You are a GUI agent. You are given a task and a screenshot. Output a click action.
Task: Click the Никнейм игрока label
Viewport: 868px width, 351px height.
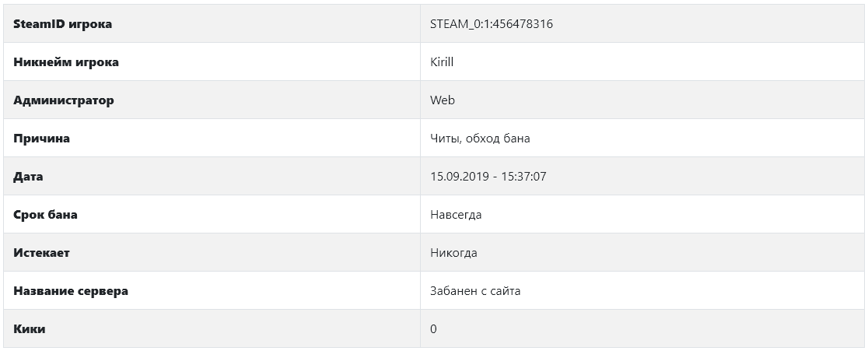(66, 62)
